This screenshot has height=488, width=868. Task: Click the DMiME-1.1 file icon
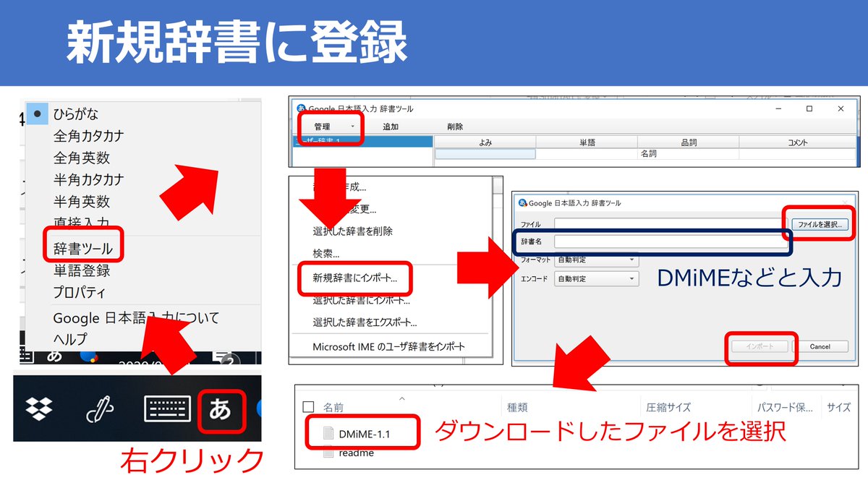[x=328, y=433]
